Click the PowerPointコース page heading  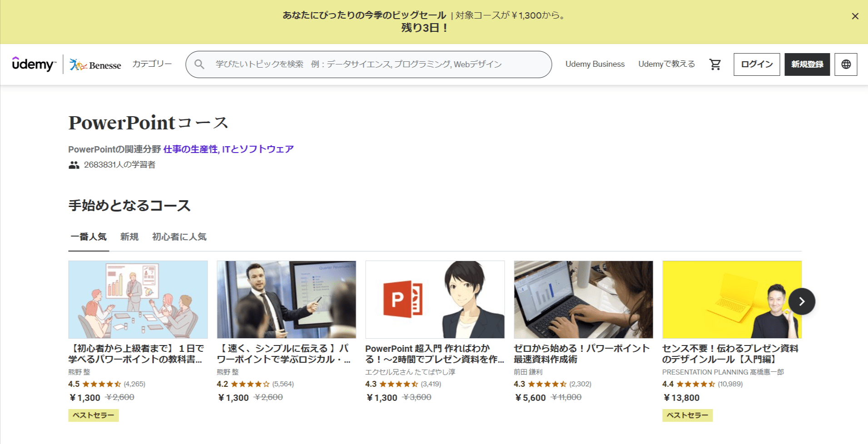(x=148, y=123)
